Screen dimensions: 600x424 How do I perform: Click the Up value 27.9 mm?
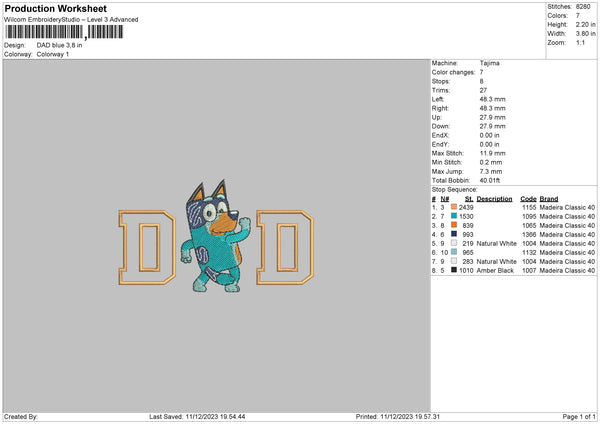(x=492, y=117)
